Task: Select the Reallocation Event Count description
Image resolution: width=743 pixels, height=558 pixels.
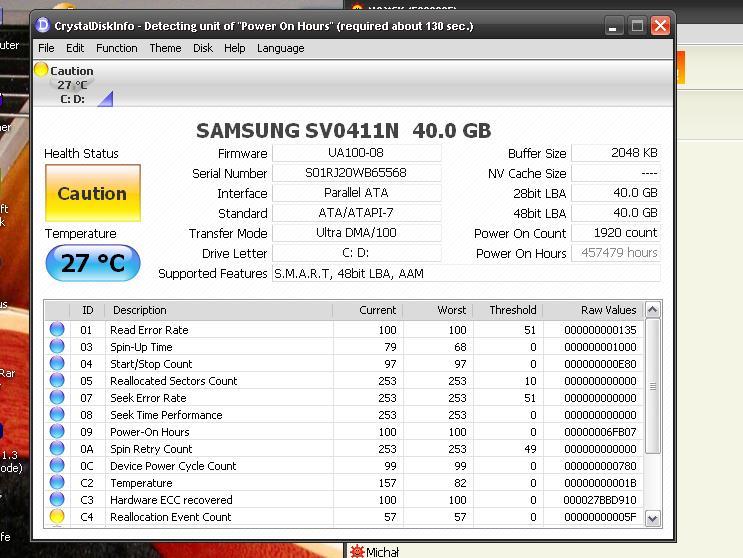Action: [171, 517]
